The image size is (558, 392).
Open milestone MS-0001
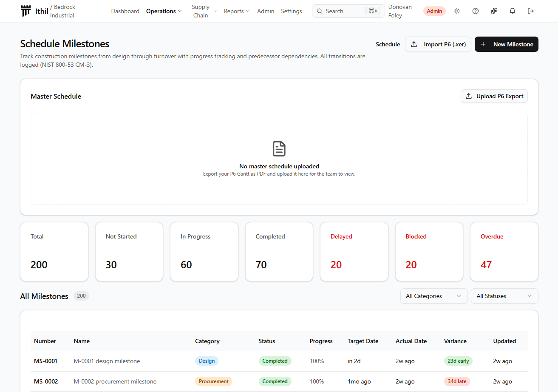click(x=46, y=361)
